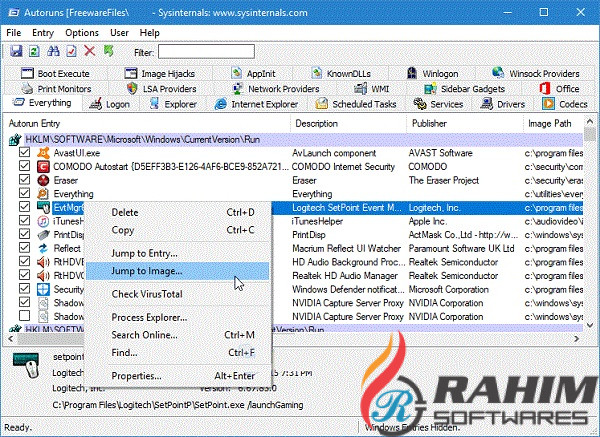Click the AvastUI.exe entry icon
The height and width of the screenshot is (437, 600).
click(44, 152)
